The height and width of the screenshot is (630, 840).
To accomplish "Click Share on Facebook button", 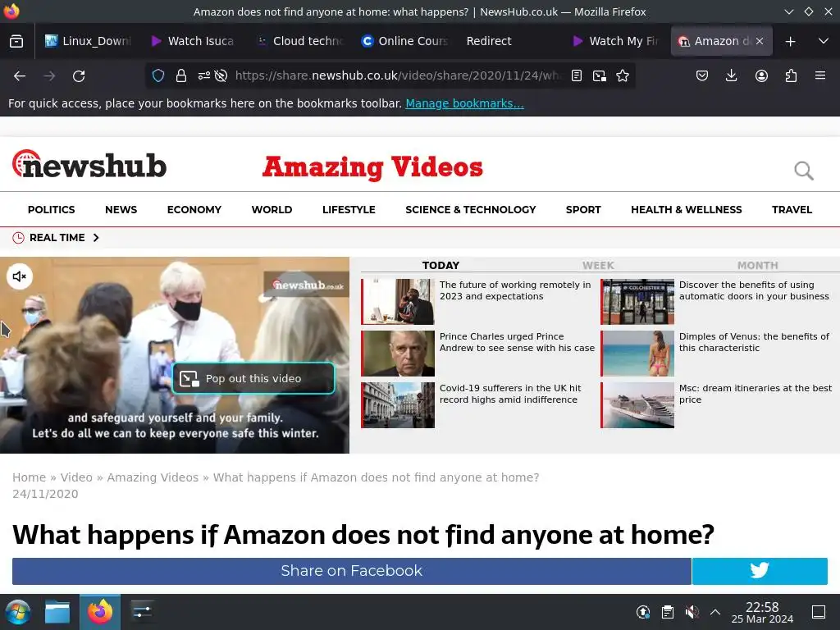I will click(x=351, y=571).
